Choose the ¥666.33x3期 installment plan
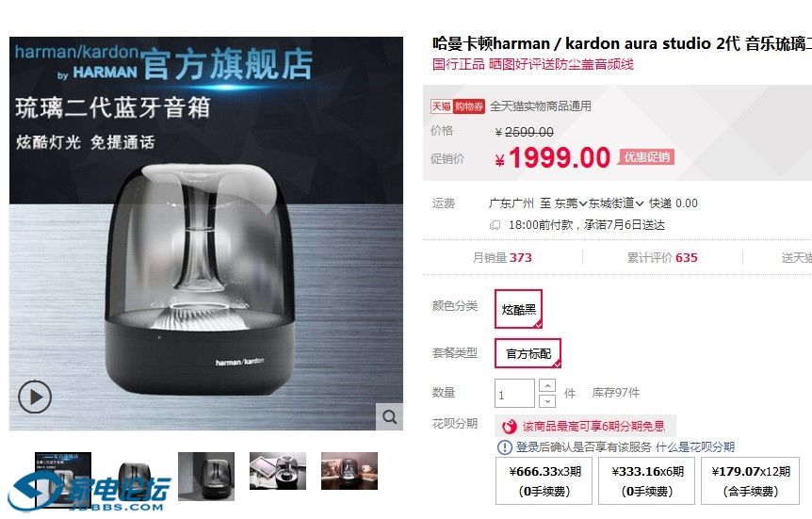Screen dimensions: 812x519 click(544, 480)
